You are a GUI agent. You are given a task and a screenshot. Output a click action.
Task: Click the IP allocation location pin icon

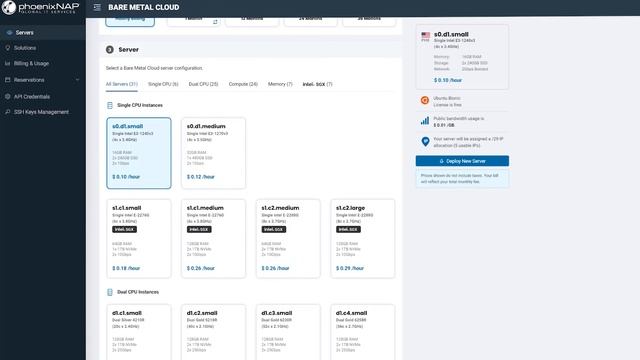tap(425, 142)
